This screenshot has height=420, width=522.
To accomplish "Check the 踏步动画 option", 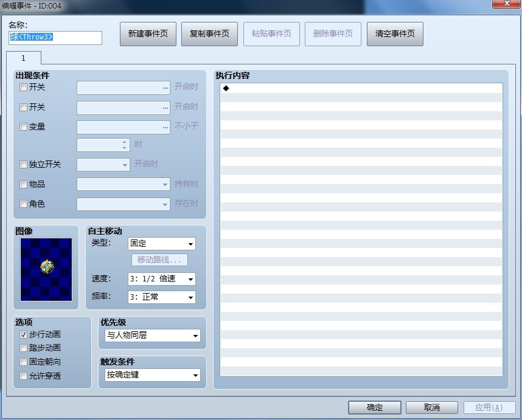I will click(x=23, y=348).
